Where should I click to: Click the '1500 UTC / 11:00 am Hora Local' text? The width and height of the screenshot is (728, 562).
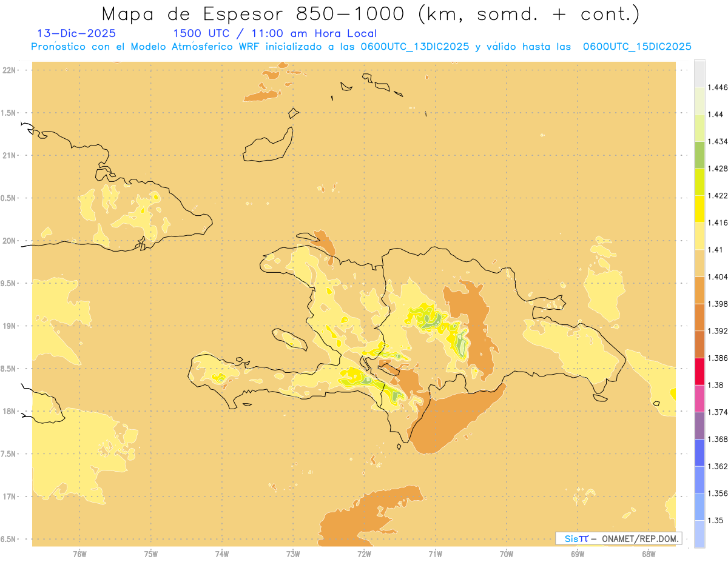[275, 34]
